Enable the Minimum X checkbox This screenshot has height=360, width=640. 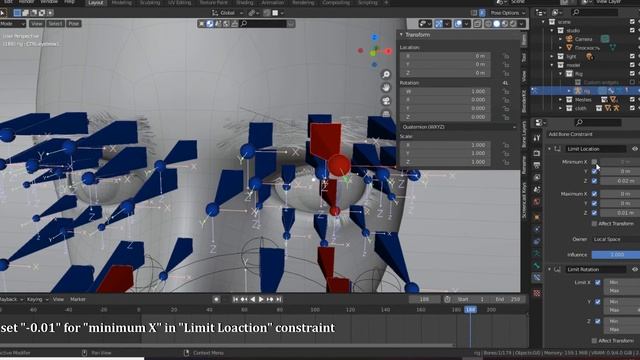tap(594, 162)
